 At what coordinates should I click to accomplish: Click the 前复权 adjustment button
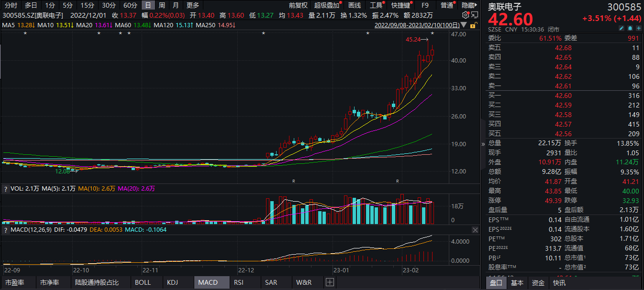click(x=299, y=5)
